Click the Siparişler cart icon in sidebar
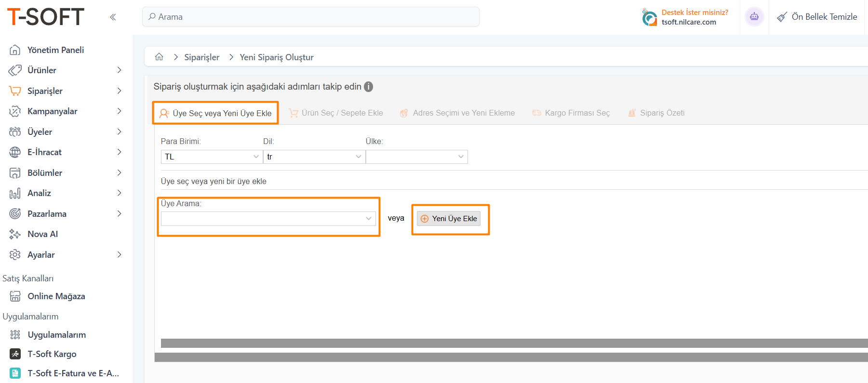Viewport: 868px width, 383px height. (x=15, y=91)
